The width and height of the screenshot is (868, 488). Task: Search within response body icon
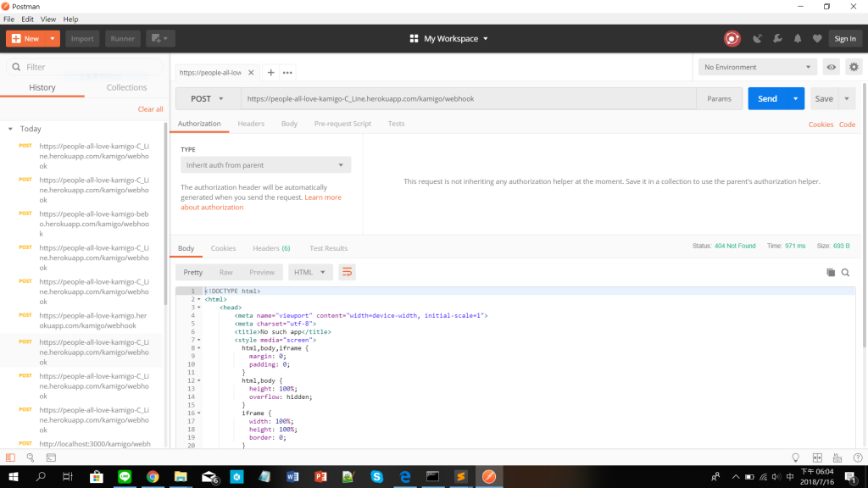point(845,272)
